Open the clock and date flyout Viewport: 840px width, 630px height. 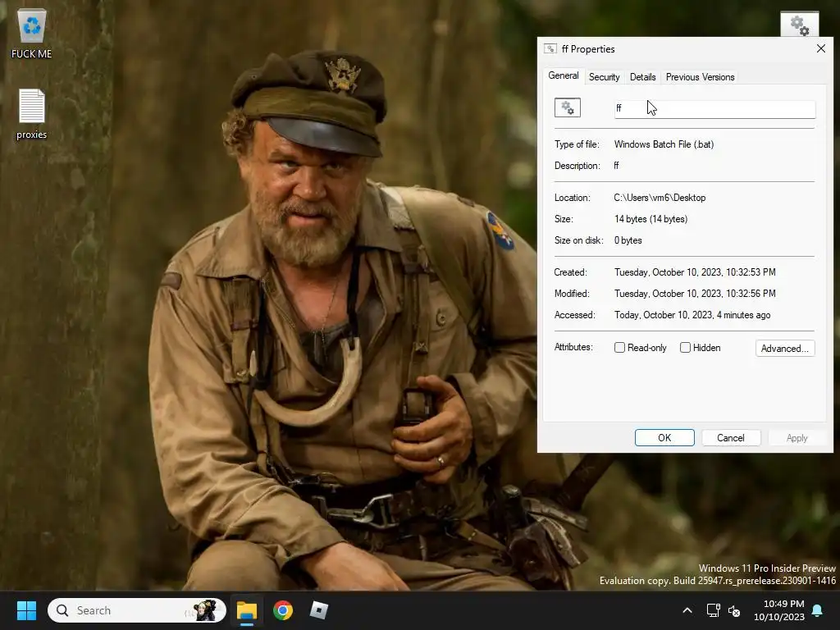pyautogui.click(x=779, y=610)
